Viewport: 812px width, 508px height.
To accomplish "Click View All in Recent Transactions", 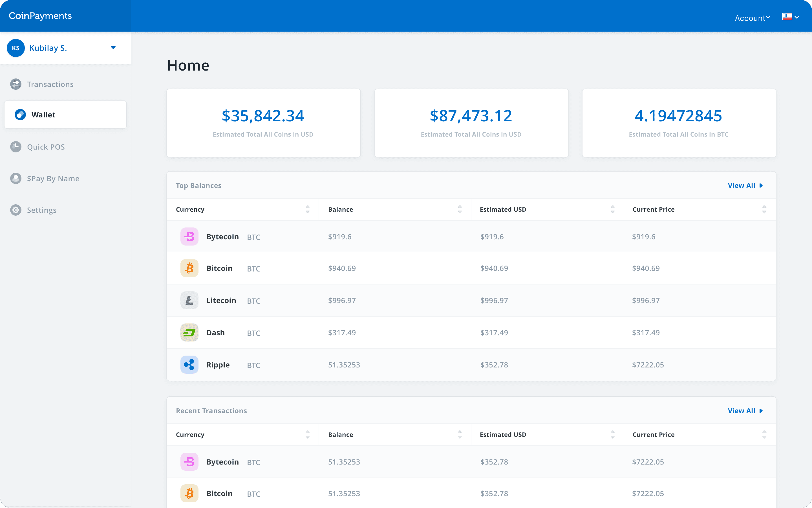I will [745, 411].
